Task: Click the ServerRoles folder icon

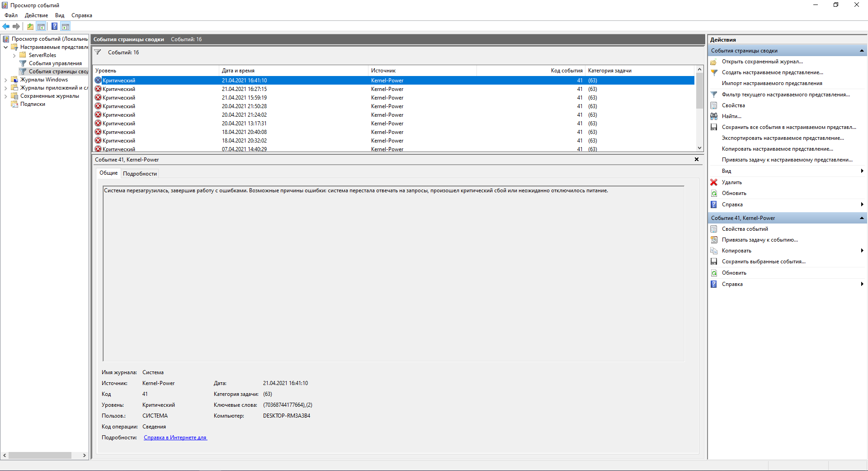Action: [23, 55]
